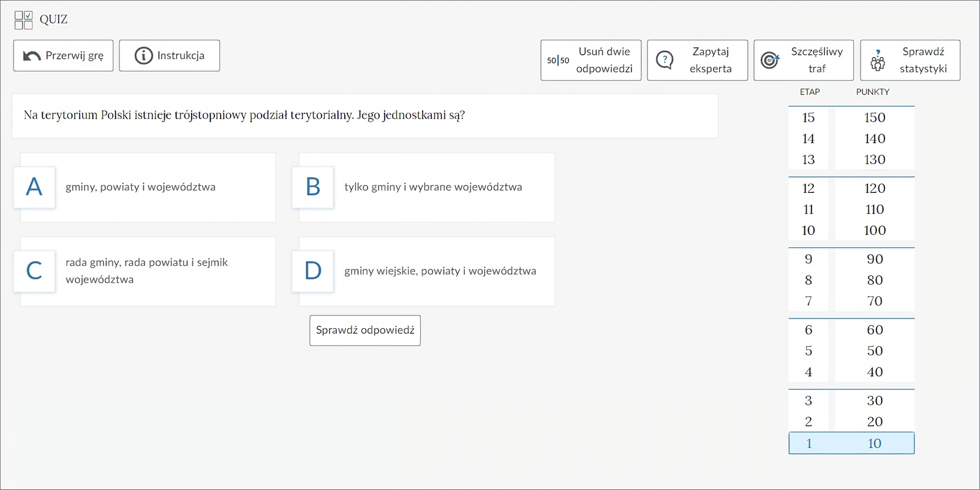The height and width of the screenshot is (490, 980).
Task: Click the undo arrow on Przerwij grę
Action: coord(31,56)
